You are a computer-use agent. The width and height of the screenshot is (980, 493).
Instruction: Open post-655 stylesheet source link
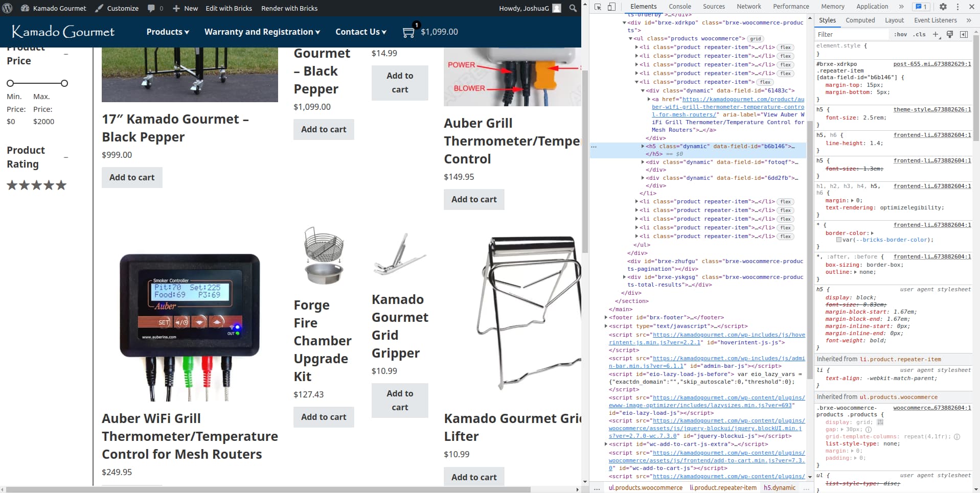tap(932, 64)
